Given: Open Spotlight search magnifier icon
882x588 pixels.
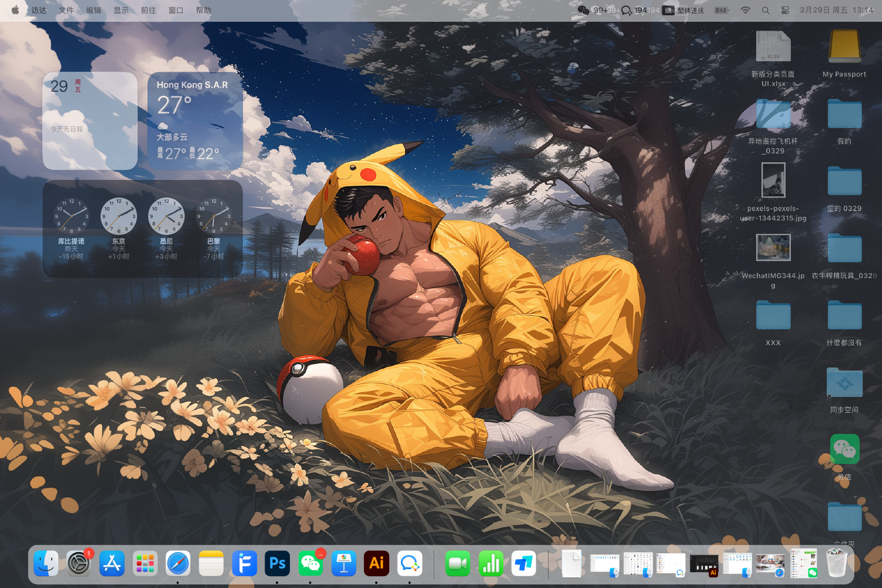Looking at the screenshot, I should pyautogui.click(x=766, y=10).
